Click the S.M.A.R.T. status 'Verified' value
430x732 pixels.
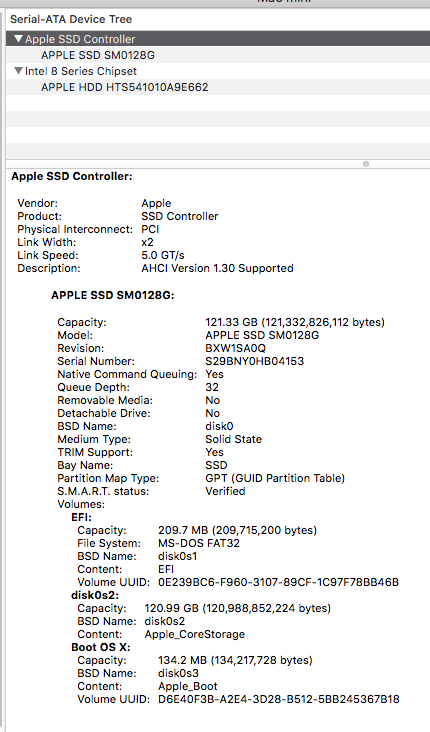tap(225, 492)
